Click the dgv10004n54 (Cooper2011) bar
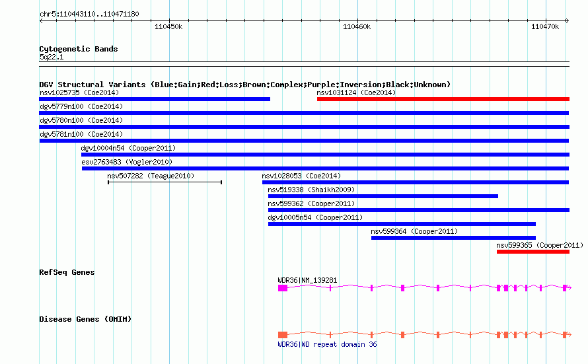This screenshot has width=588, height=364. click(x=325, y=155)
